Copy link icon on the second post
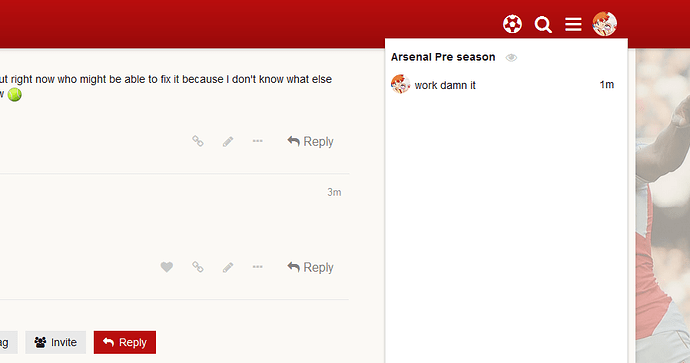This screenshot has height=363, width=690. (x=198, y=267)
